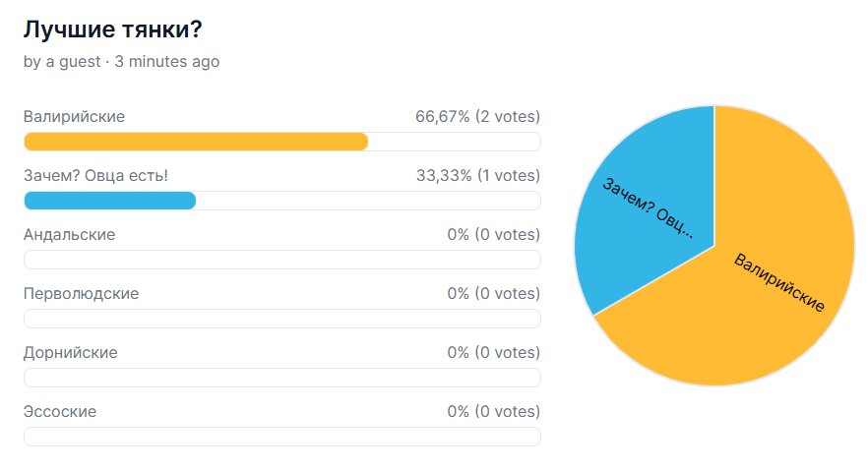Select the Валирийские option label
Screen dimensions: 868x471
[x=74, y=117]
